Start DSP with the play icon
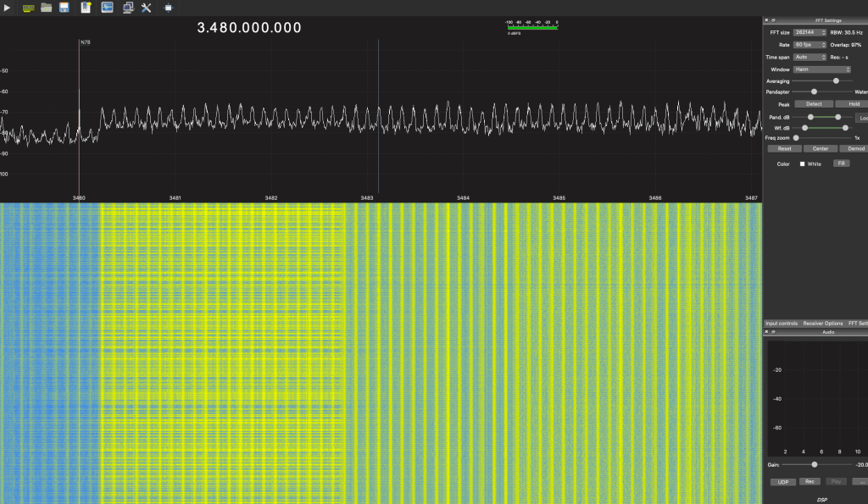868x504 pixels. coord(8,8)
